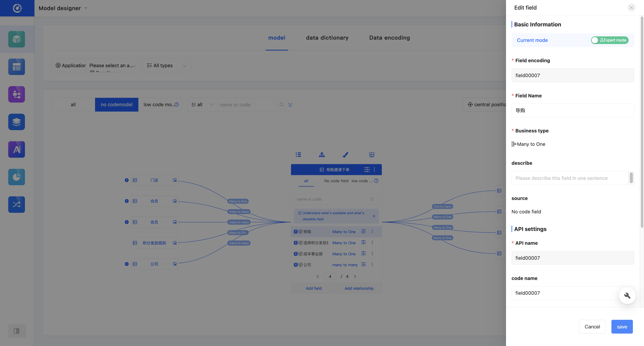This screenshot has width=644, height=346.
Task: Click the shuffle arrows sidebar icon
Action: coord(16,204)
